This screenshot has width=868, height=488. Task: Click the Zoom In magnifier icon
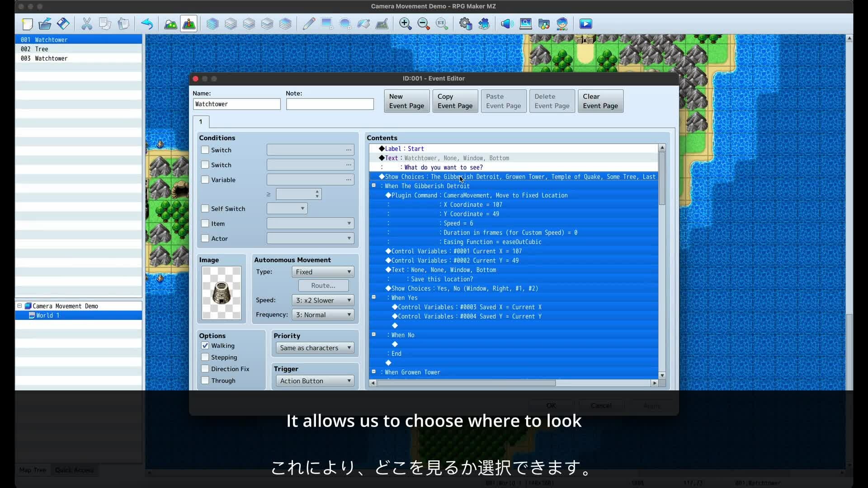pyautogui.click(x=405, y=24)
